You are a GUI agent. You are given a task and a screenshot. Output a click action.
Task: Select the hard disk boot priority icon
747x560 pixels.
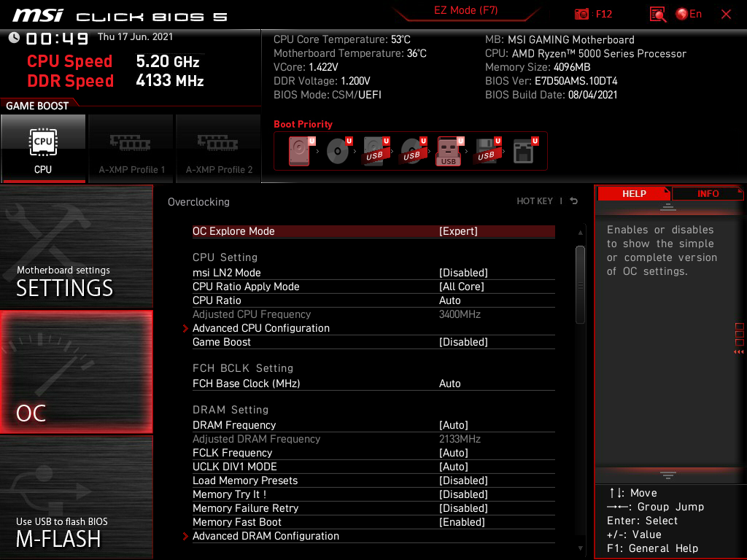[299, 151]
